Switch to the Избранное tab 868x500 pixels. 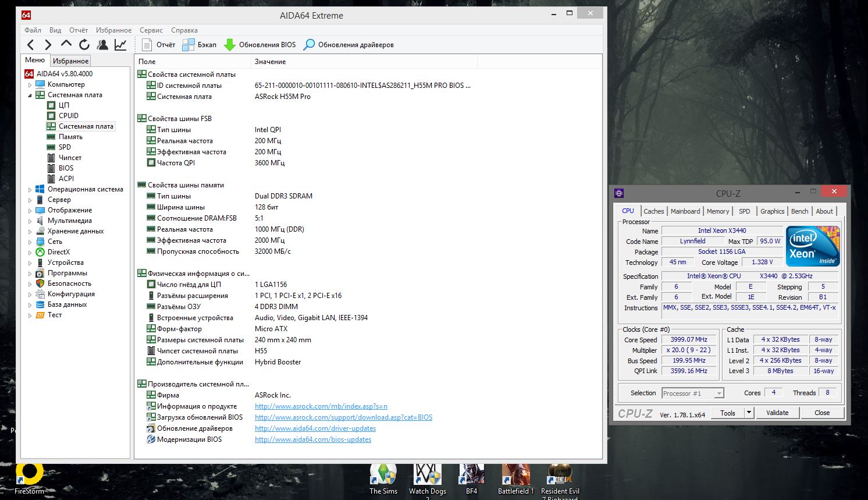(x=70, y=61)
